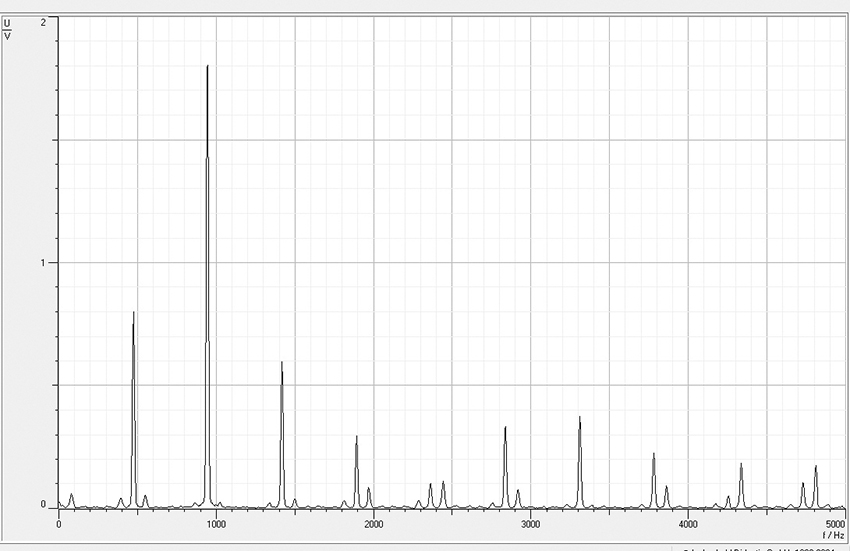850x551 pixels.
Task: Click the 0 origin label on x-axis
Action: 59,524
